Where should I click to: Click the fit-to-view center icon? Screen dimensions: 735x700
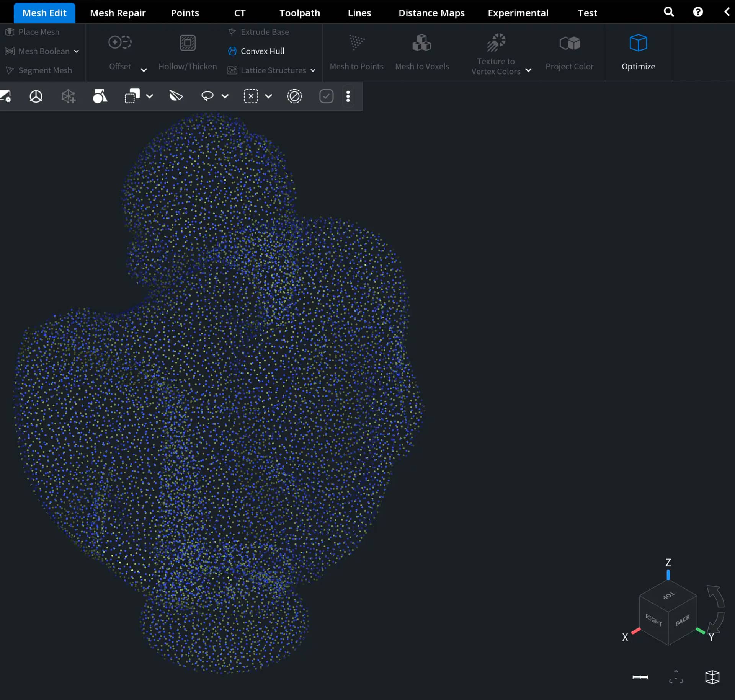tap(676, 677)
